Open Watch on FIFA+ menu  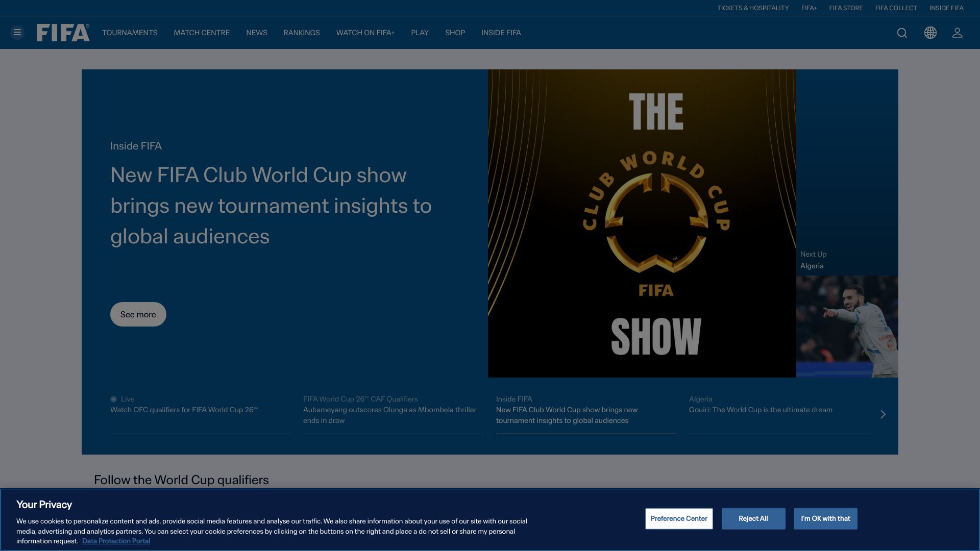pyautogui.click(x=365, y=33)
